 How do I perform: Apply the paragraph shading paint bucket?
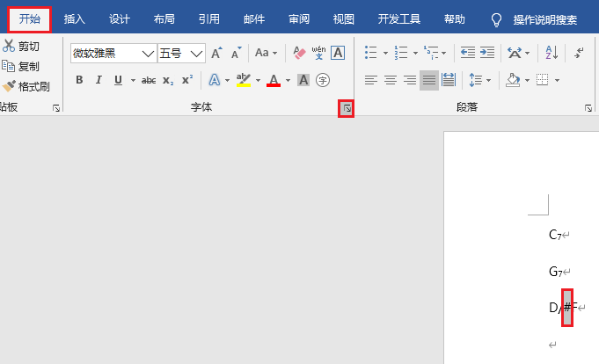pyautogui.click(x=513, y=80)
